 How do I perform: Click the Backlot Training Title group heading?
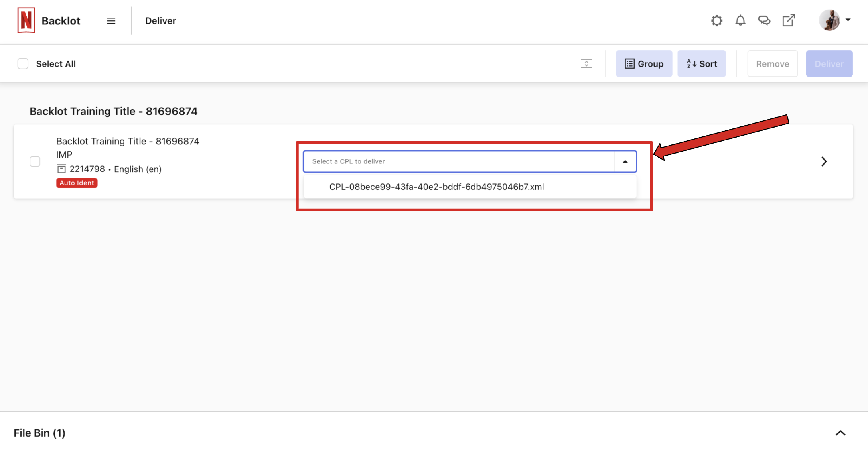coord(113,111)
